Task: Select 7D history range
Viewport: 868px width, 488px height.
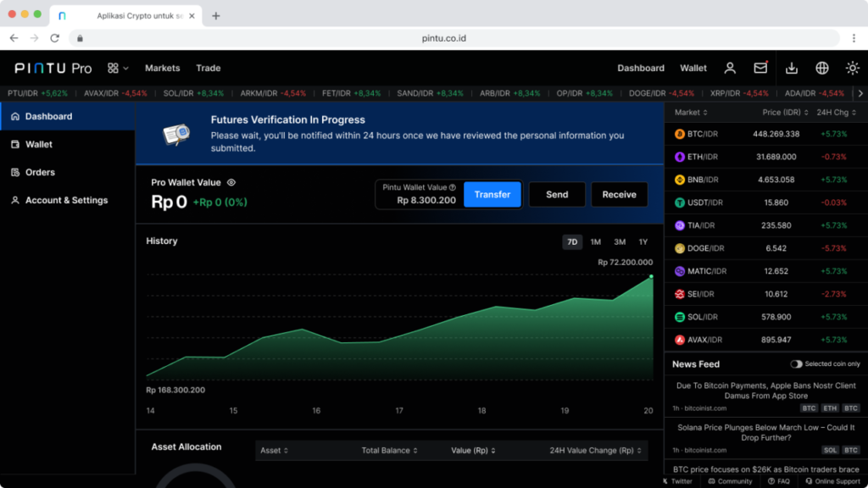Action: coord(572,241)
